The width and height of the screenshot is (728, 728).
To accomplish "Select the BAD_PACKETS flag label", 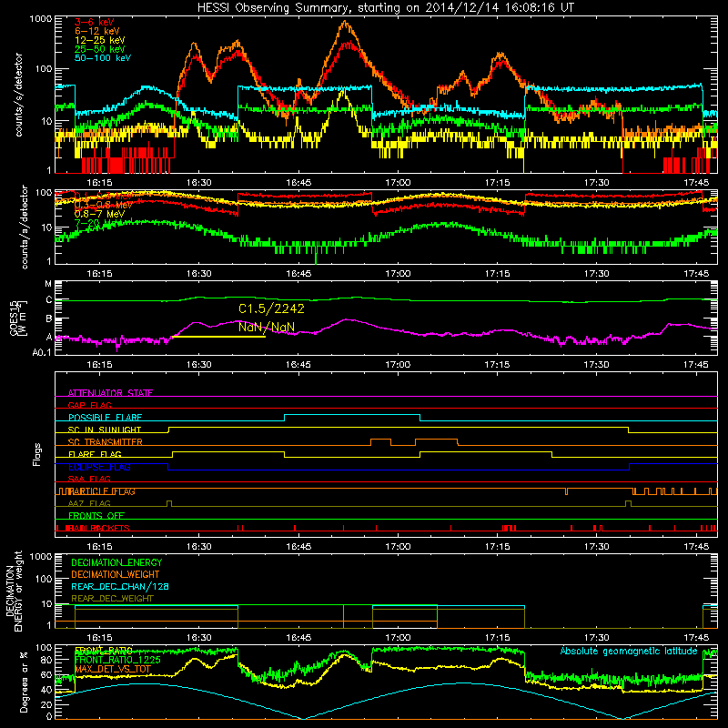I will 98,528.
